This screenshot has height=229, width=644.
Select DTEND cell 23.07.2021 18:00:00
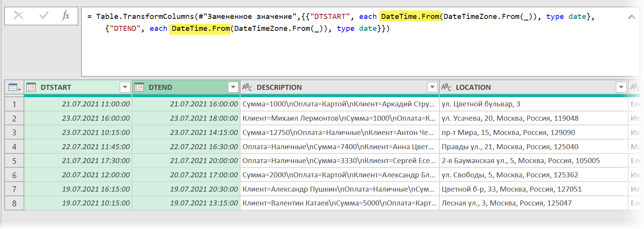(186, 118)
